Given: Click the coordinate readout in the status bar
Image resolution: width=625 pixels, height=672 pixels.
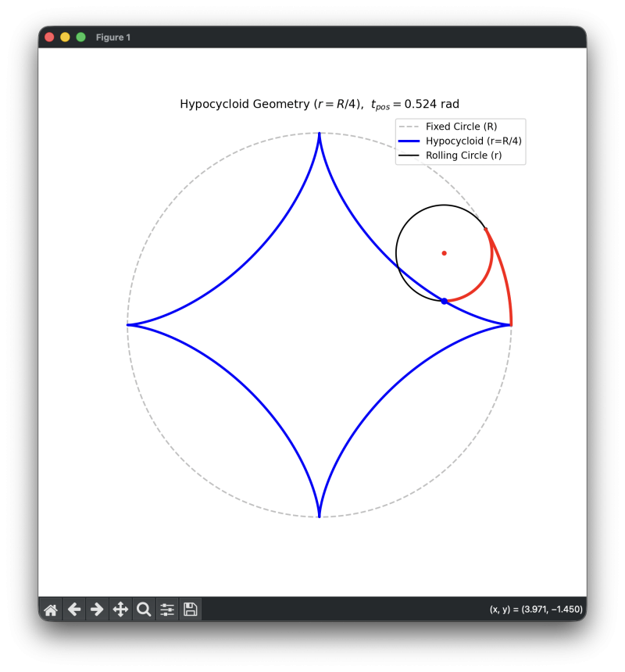Looking at the screenshot, I should tap(536, 609).
